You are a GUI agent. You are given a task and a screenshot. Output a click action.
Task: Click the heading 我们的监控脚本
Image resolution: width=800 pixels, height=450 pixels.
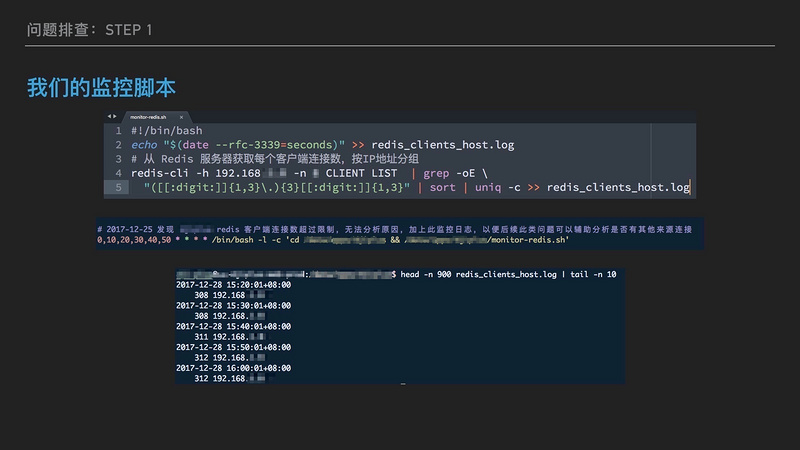[x=101, y=88]
